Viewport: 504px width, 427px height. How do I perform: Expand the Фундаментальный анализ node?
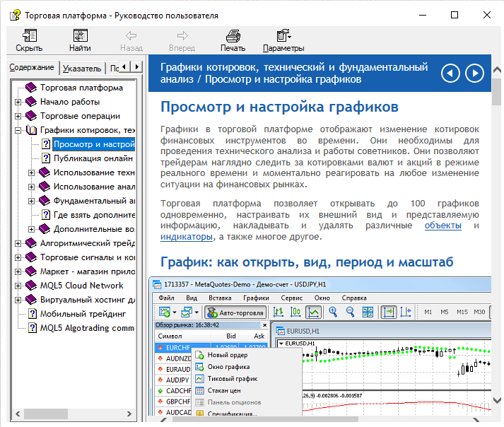point(32,201)
